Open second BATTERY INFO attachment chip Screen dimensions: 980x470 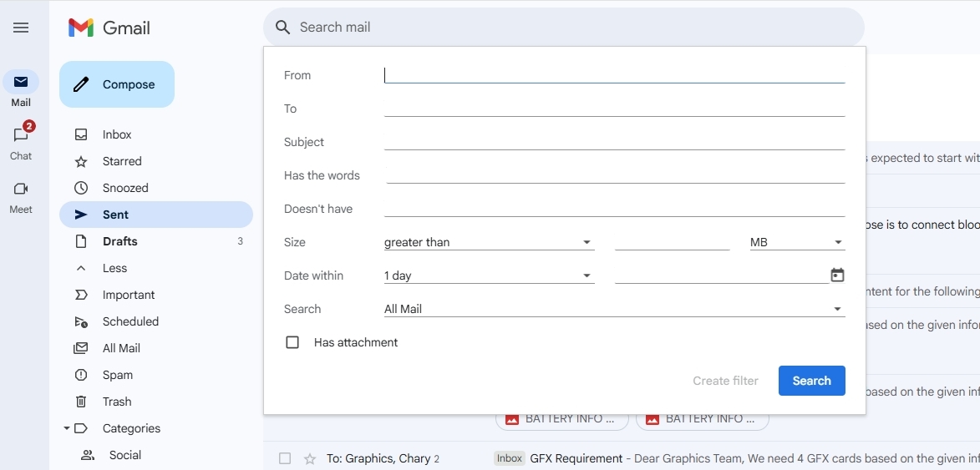[x=702, y=419]
